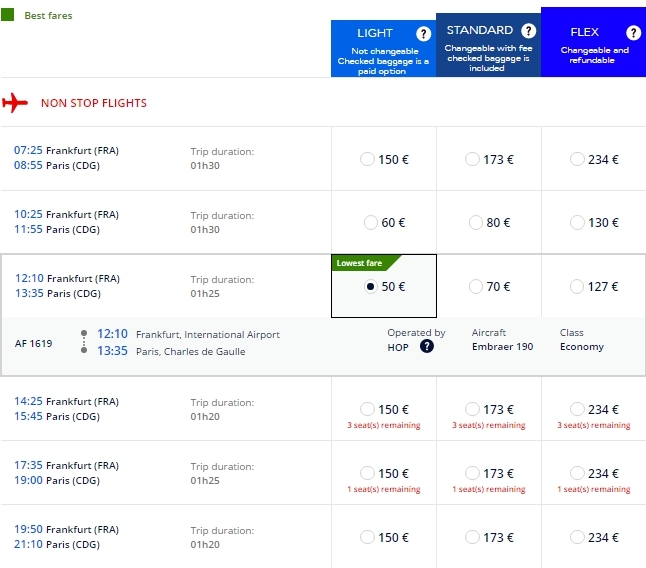Click the LIGHT fare help question mark icon
Viewport: 646px width, 568px height.
(424, 34)
